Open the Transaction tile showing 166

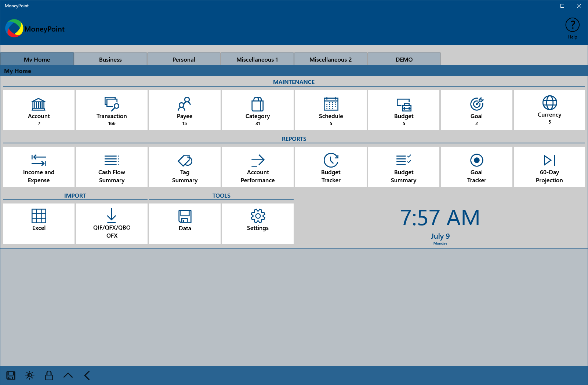tap(112, 110)
